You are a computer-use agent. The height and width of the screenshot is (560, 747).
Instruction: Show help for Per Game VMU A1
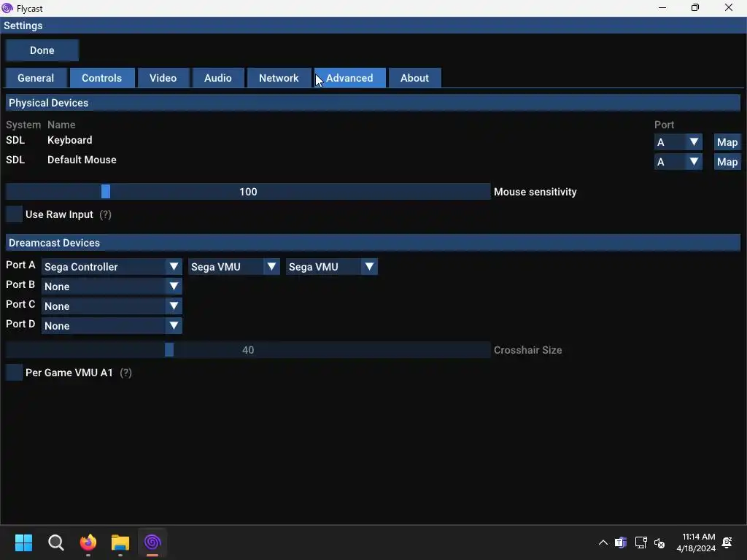click(x=125, y=373)
